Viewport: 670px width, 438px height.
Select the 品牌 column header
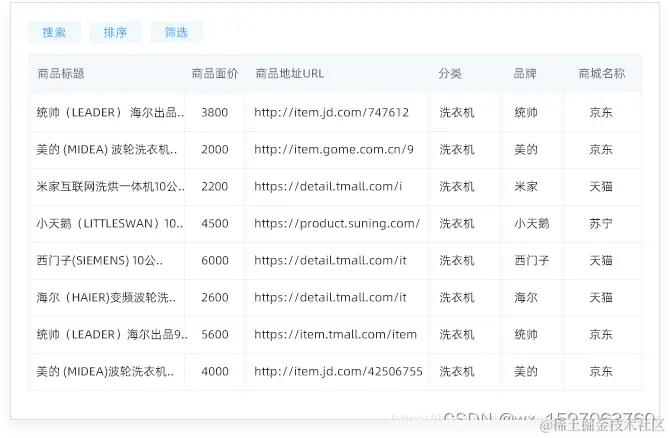pos(525,73)
